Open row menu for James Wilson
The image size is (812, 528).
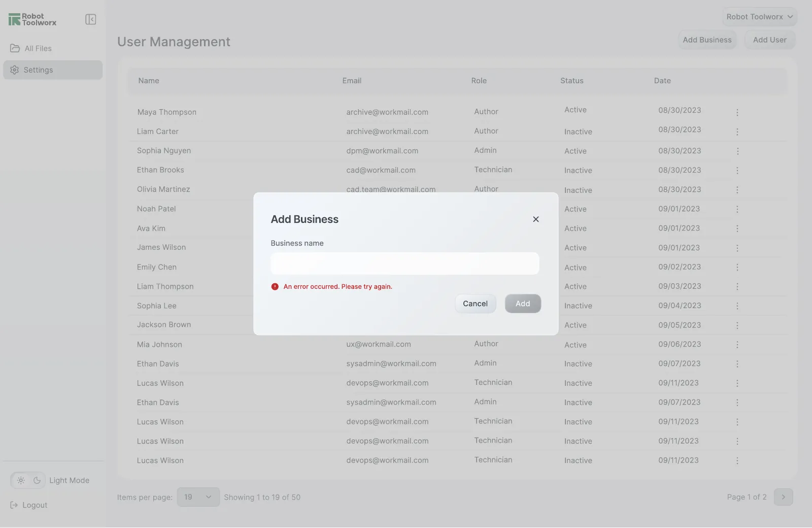(x=737, y=248)
